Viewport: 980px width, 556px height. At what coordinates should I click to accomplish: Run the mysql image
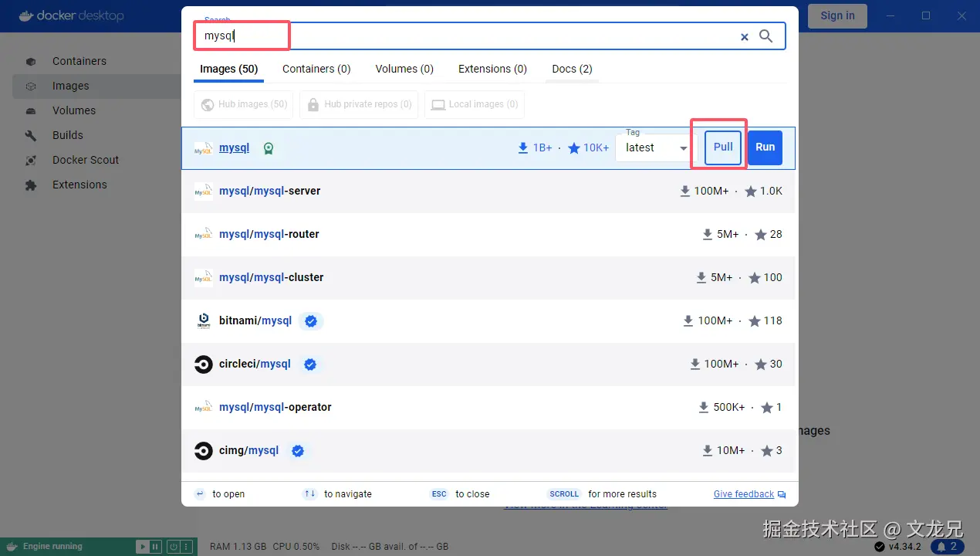point(765,147)
